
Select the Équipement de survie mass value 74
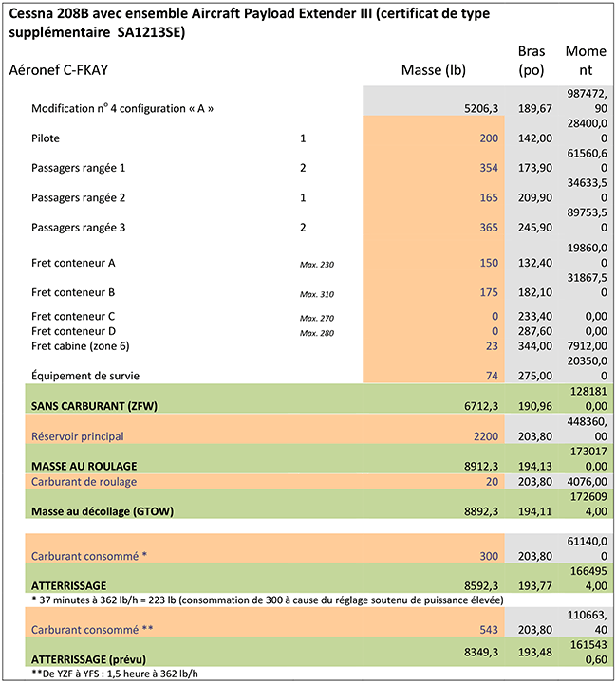[x=492, y=377]
